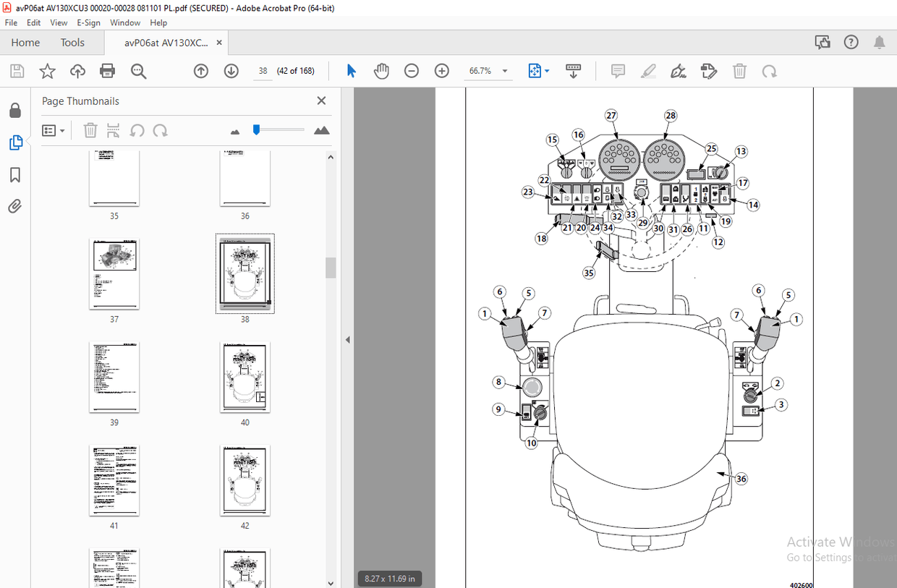Select the Hand pan tool
Screen dimensions: 897x588
(x=381, y=71)
